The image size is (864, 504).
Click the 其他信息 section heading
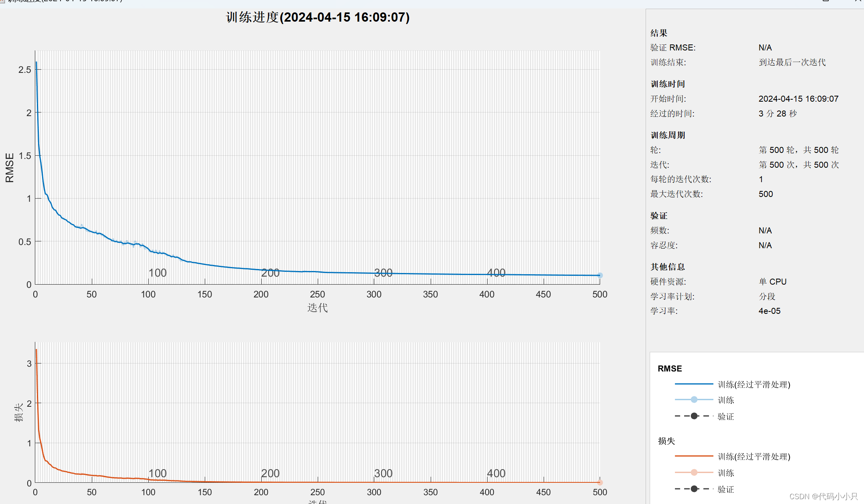(668, 267)
